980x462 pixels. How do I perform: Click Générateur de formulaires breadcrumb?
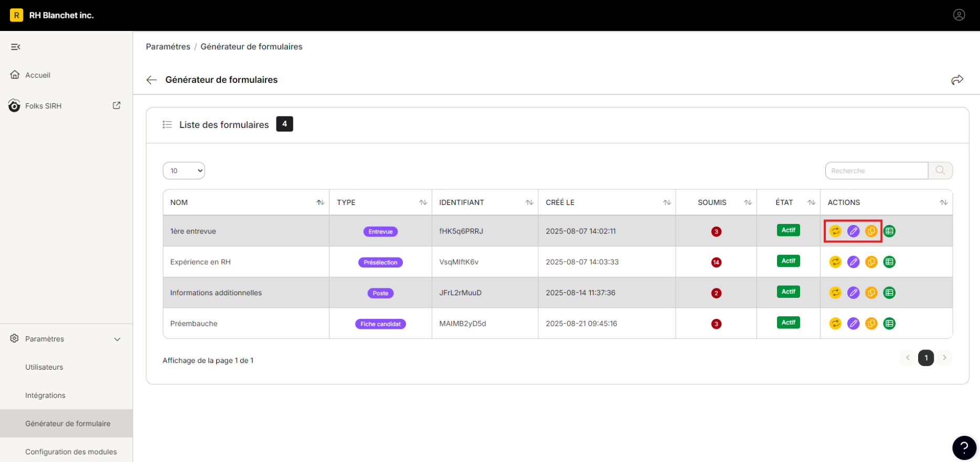tap(251, 47)
